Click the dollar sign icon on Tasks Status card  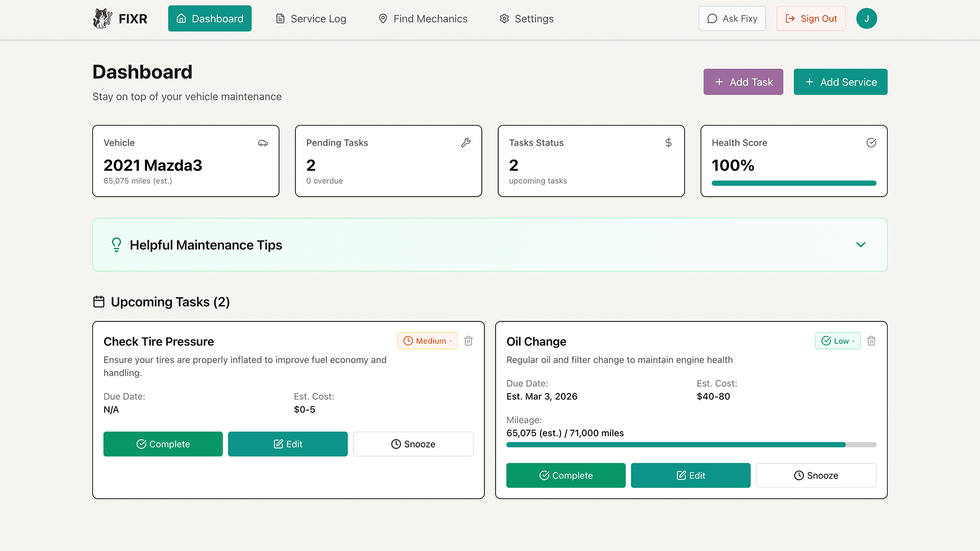pyautogui.click(x=669, y=143)
